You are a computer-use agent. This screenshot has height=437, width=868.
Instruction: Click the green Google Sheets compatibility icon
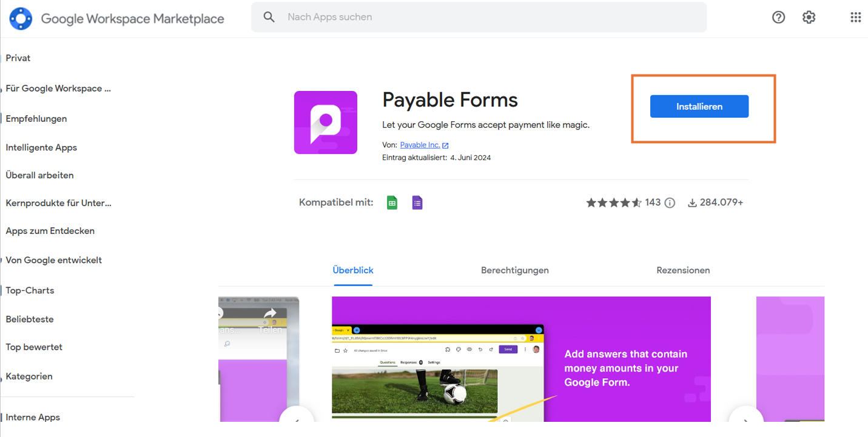pyautogui.click(x=392, y=202)
